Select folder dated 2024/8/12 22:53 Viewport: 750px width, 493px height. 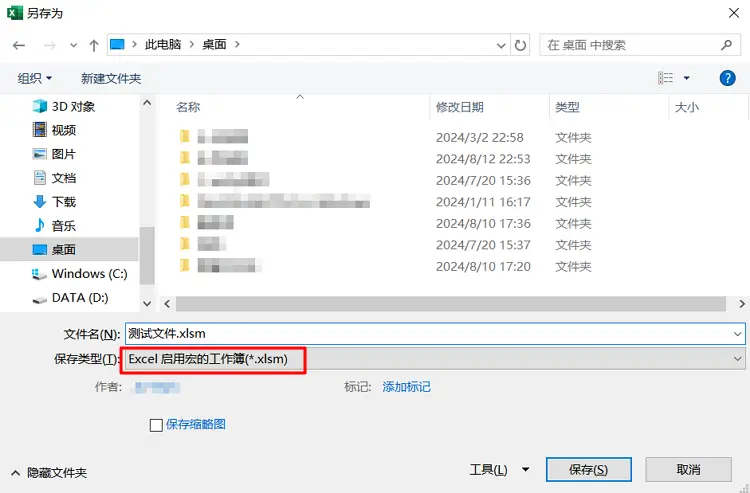coord(385,159)
